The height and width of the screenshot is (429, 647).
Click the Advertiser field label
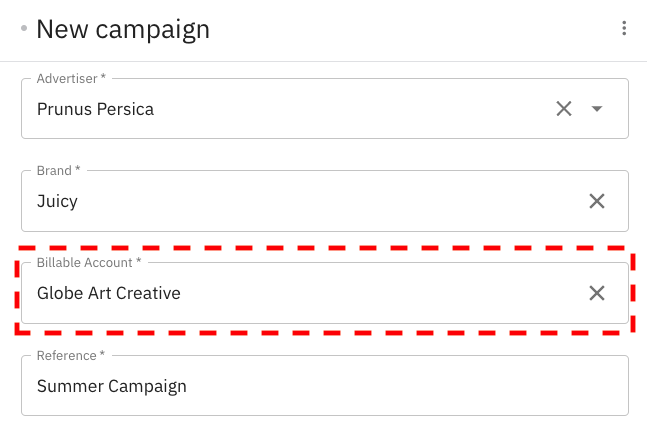(x=66, y=78)
